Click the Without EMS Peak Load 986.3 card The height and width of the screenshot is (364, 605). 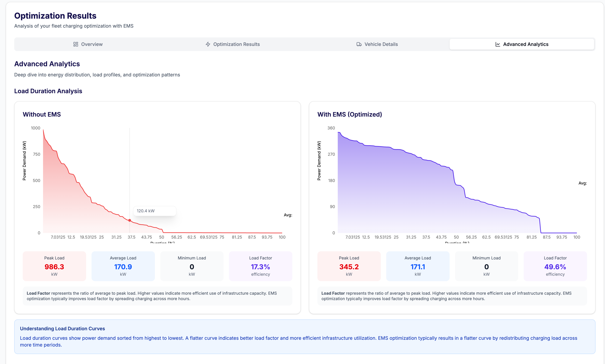54,266
